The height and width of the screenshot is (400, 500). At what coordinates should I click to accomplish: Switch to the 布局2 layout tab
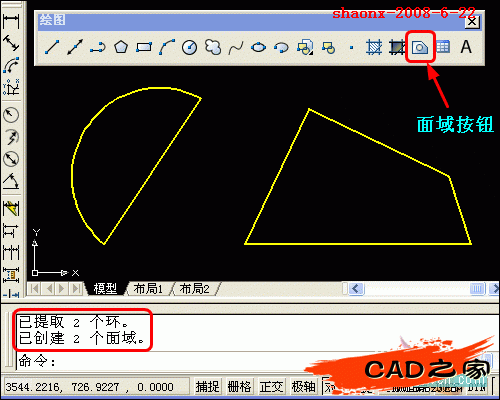(x=195, y=289)
